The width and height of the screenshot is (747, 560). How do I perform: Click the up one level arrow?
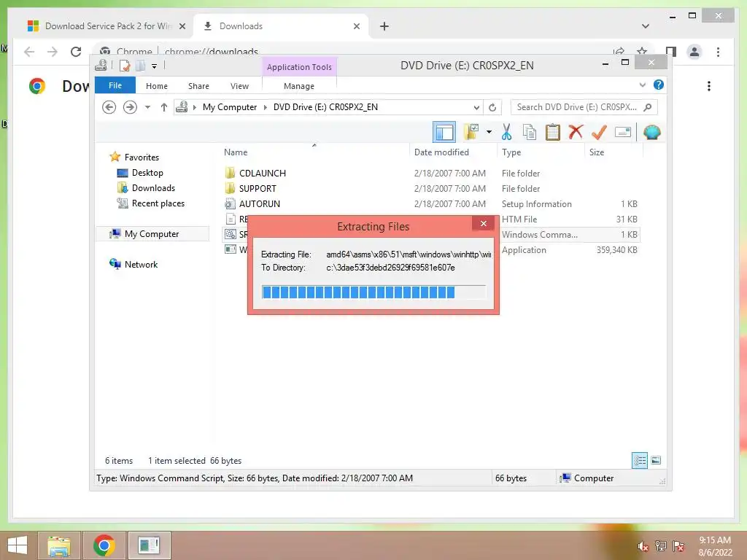click(164, 107)
